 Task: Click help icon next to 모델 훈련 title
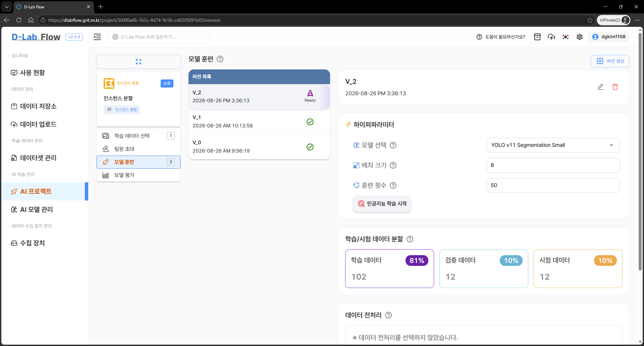coord(220,59)
